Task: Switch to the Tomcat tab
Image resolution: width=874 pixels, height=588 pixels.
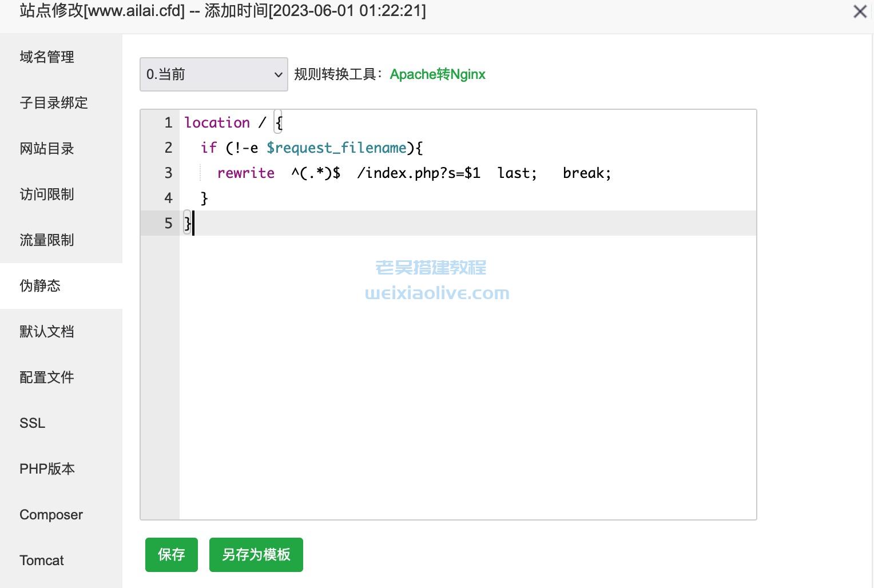Action: 42,561
